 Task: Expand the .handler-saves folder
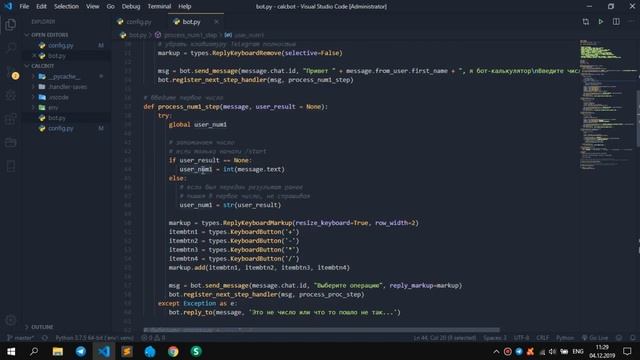67,87
